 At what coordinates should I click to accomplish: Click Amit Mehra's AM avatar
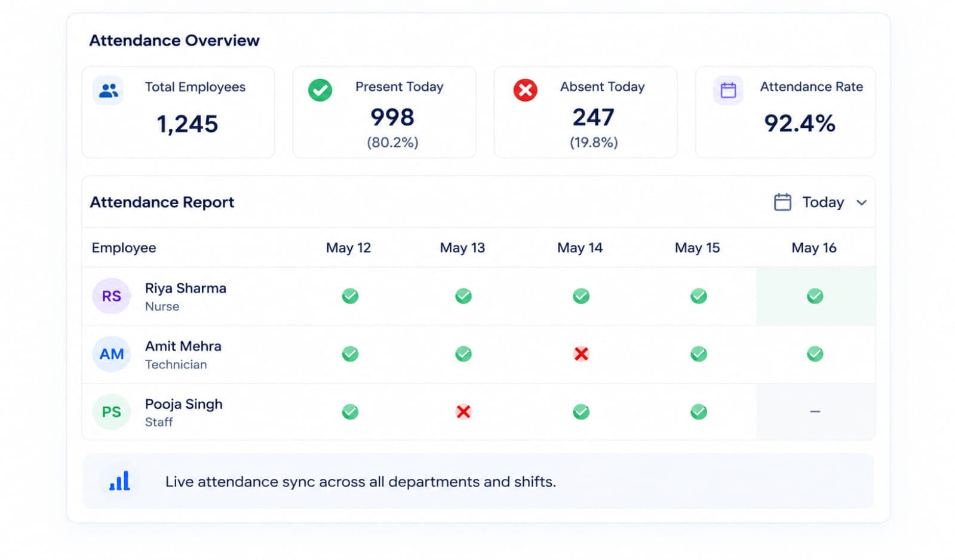click(112, 354)
